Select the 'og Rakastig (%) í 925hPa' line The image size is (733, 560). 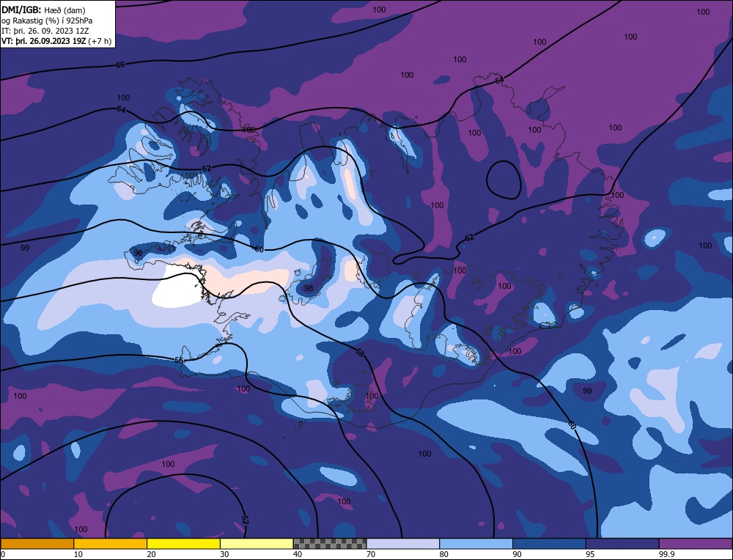coord(47,20)
